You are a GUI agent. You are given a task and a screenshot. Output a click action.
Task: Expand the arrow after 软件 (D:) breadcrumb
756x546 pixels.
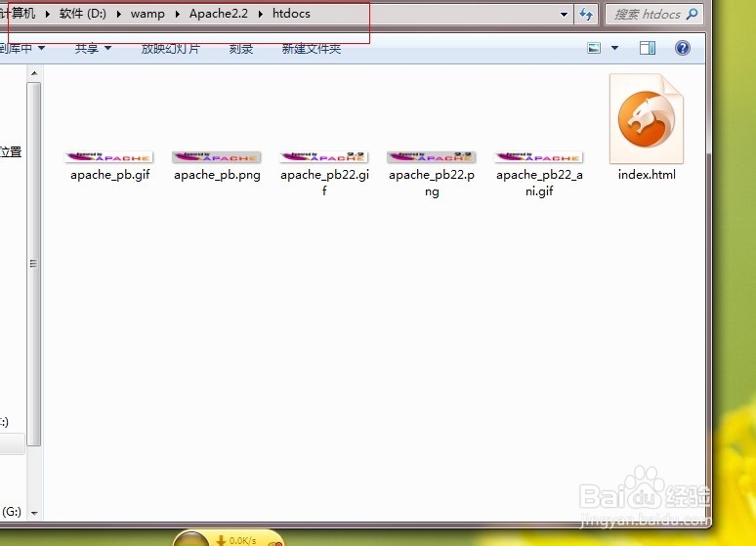[x=118, y=14]
